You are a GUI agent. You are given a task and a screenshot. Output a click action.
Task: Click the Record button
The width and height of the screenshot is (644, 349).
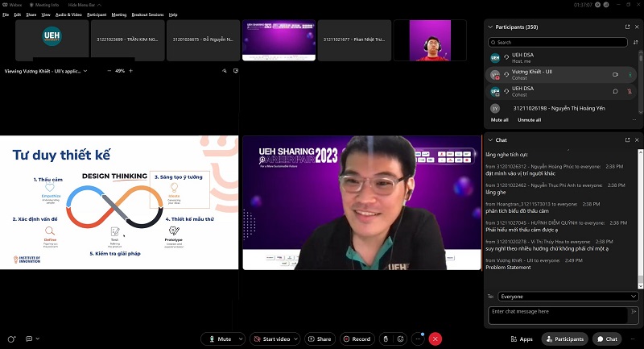[x=357, y=339]
